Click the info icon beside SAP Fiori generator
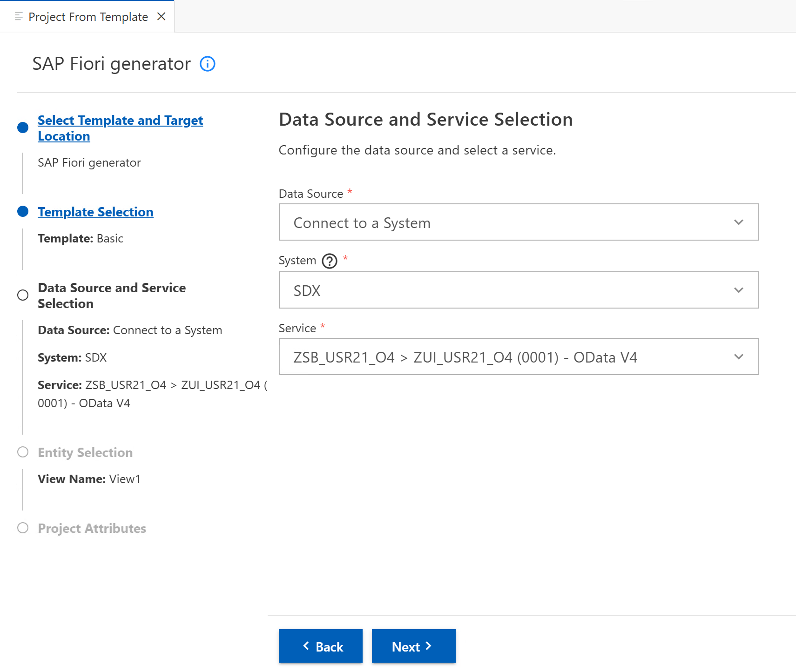Viewport: 796px width, 672px height. click(207, 64)
